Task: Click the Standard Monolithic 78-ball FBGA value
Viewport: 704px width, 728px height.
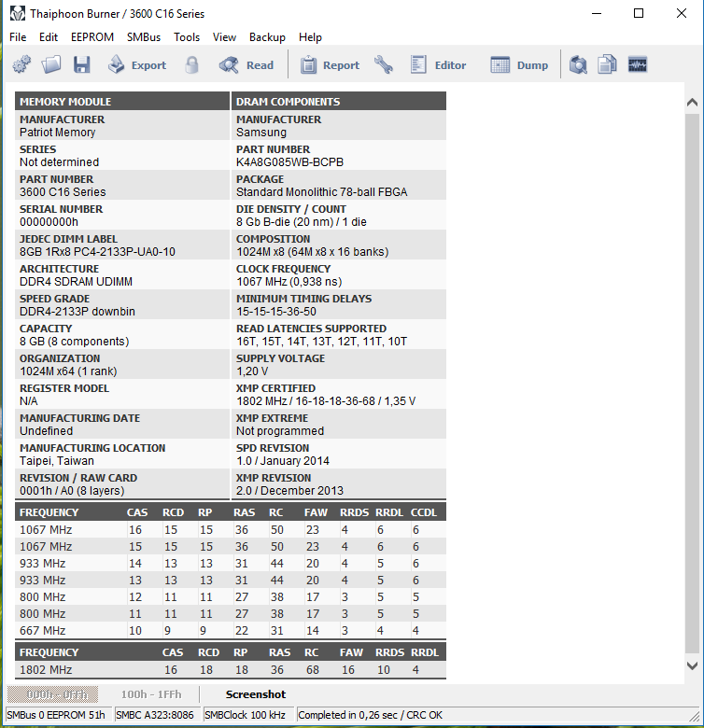Action: (321, 191)
